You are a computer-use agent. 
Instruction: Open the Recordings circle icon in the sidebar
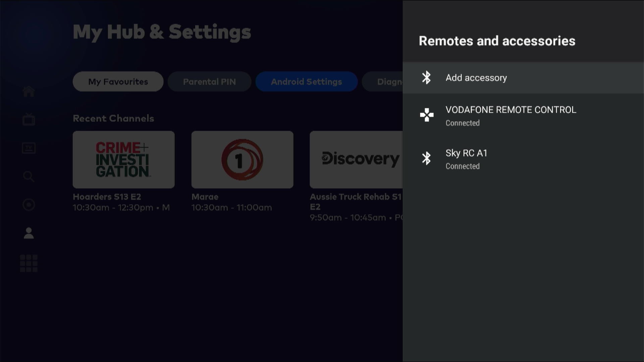[x=29, y=204]
